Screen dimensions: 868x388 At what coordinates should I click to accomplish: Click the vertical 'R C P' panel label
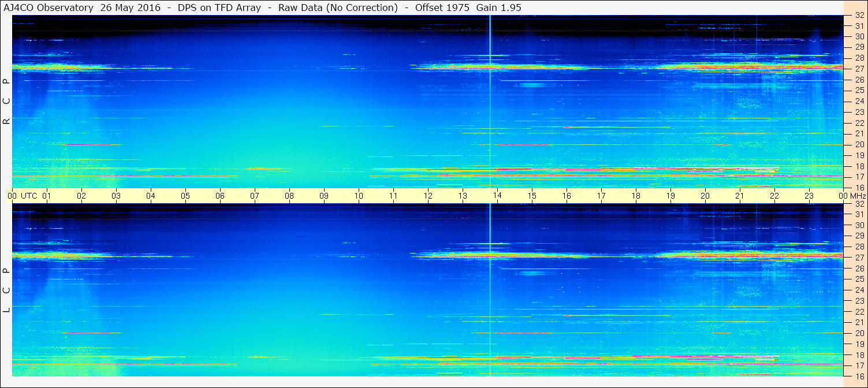coord(6,102)
